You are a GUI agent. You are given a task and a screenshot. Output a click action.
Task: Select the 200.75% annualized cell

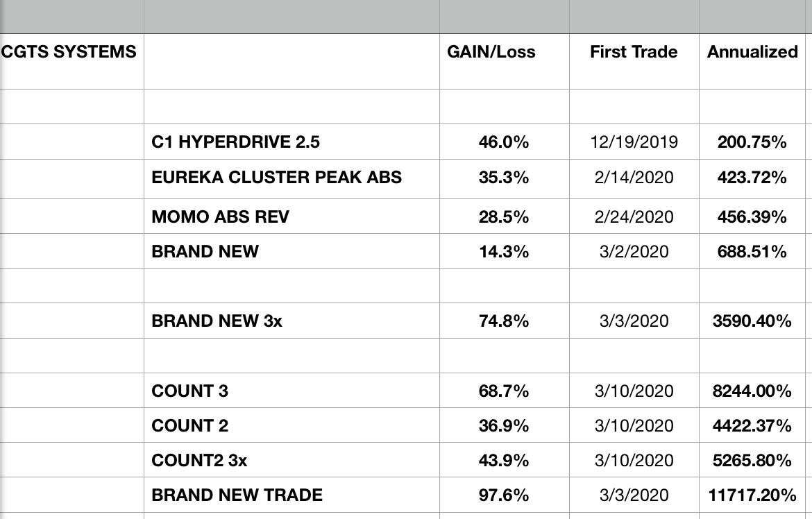pyautogui.click(x=752, y=142)
